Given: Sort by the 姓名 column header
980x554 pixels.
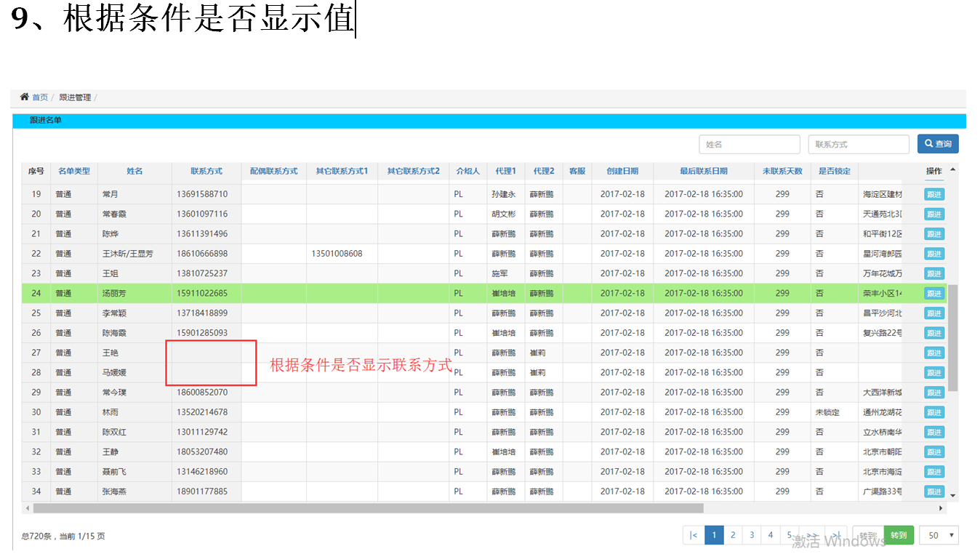Looking at the screenshot, I should [134, 171].
